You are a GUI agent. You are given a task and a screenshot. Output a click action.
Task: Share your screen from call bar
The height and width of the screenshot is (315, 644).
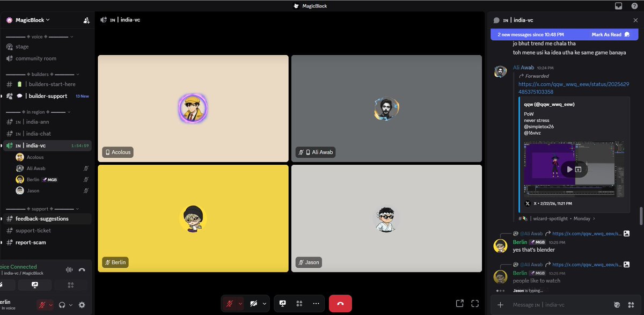pyautogui.click(x=283, y=303)
